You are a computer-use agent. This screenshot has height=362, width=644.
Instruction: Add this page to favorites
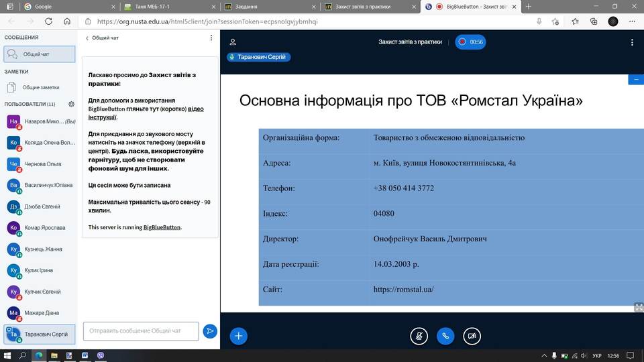[x=555, y=21]
